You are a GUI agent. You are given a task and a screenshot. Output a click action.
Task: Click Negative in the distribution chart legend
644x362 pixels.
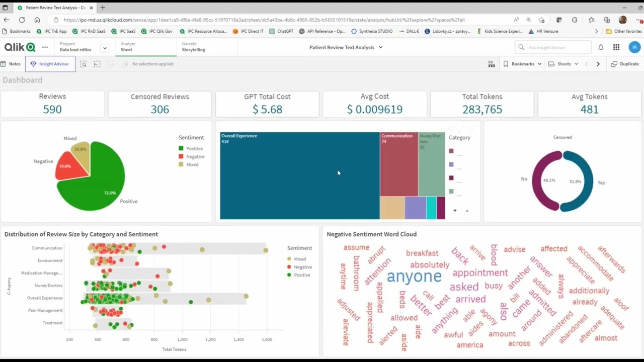[x=299, y=267]
